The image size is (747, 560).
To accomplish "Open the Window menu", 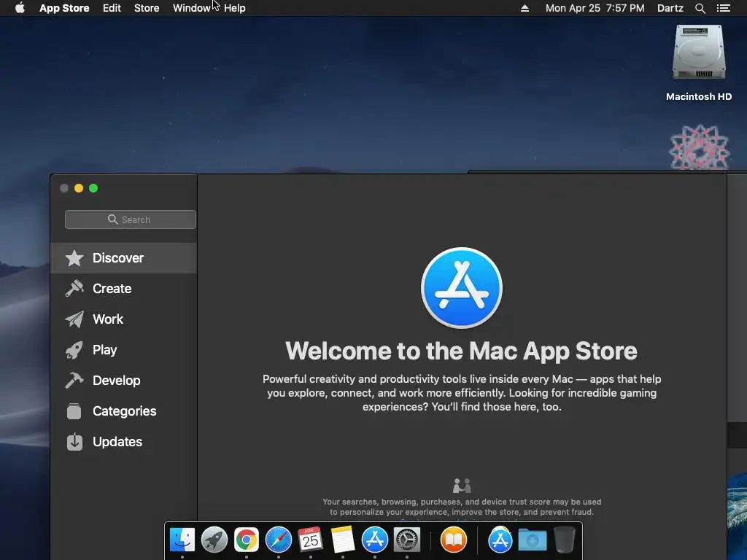I will pyautogui.click(x=191, y=8).
